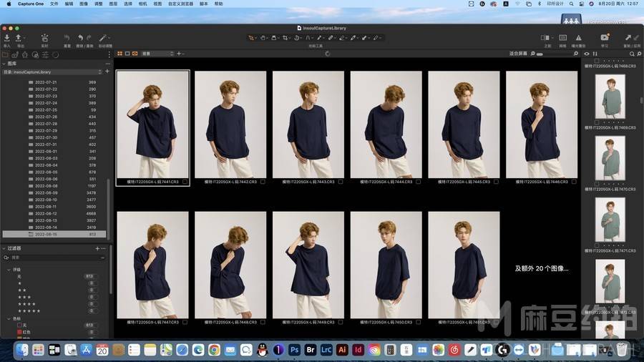Image resolution: width=644 pixels, height=362 pixels.
Task: Tick checkbox for image 7442.CR3
Action: click(x=263, y=182)
